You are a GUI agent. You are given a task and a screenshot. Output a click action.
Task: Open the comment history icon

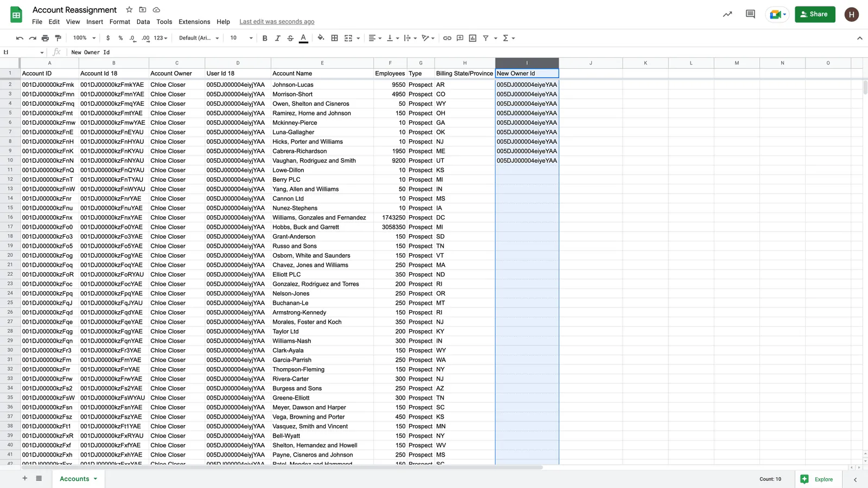750,14
